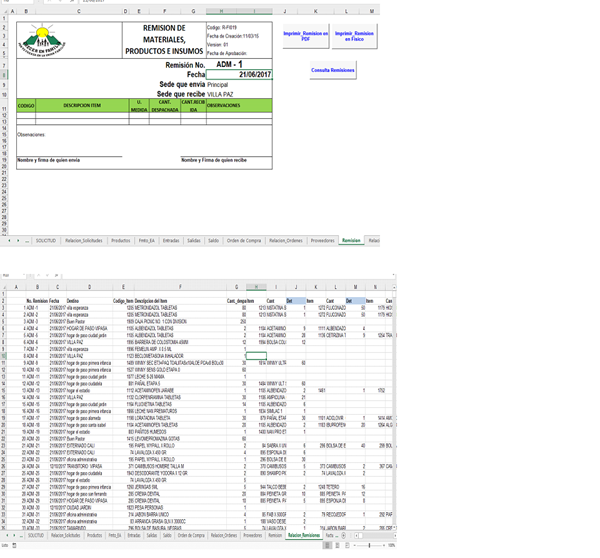This screenshot has width=600, height=558.
Task: Open Consulta Remisiones button
Action: [x=333, y=70]
